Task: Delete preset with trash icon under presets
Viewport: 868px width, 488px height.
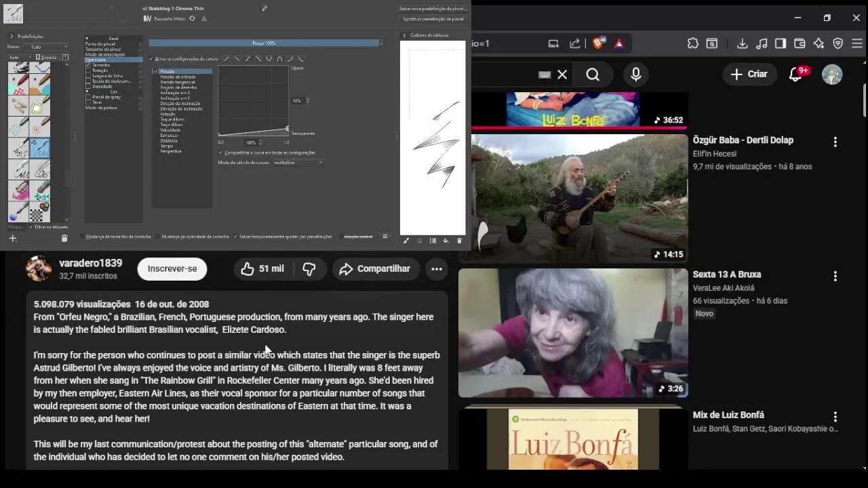Action: click(64, 238)
